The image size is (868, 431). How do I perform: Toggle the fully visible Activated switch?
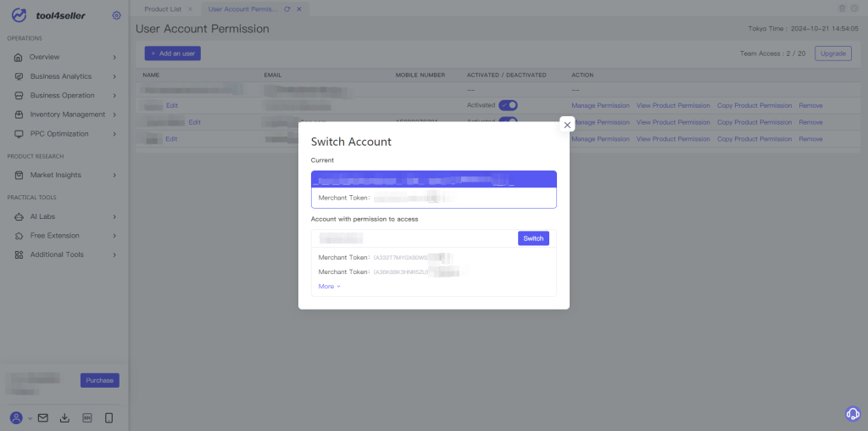pyautogui.click(x=509, y=105)
